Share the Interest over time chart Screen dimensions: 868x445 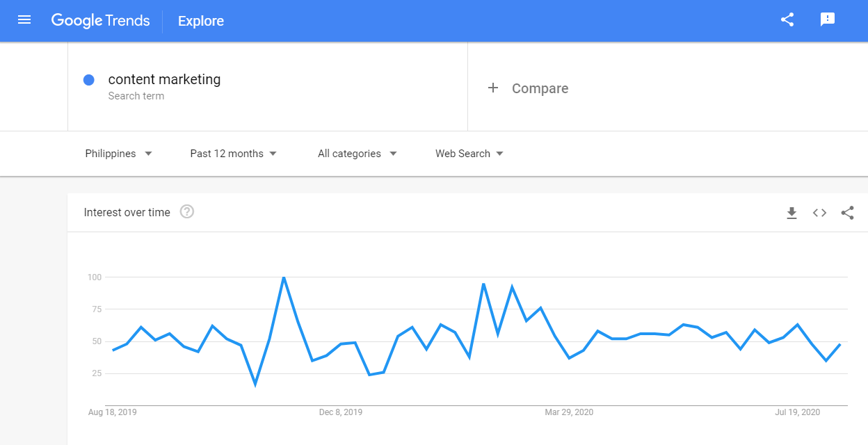(x=847, y=213)
